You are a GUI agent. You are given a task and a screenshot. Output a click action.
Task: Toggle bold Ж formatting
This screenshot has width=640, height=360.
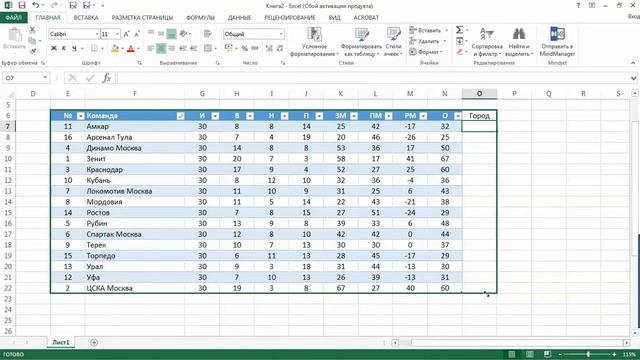point(54,49)
